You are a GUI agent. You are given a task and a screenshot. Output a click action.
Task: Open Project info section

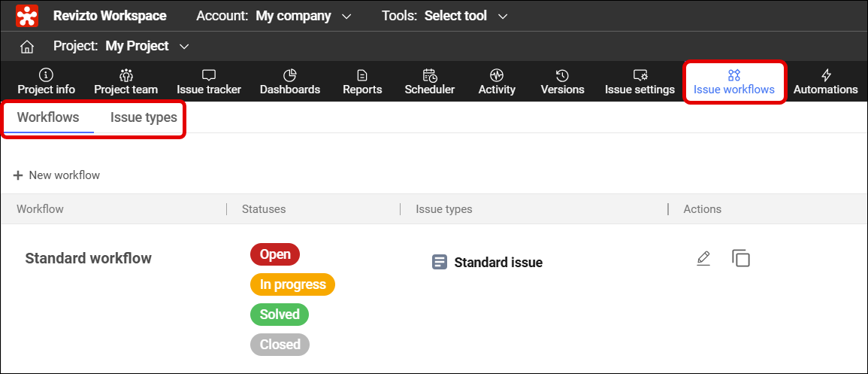pos(47,82)
